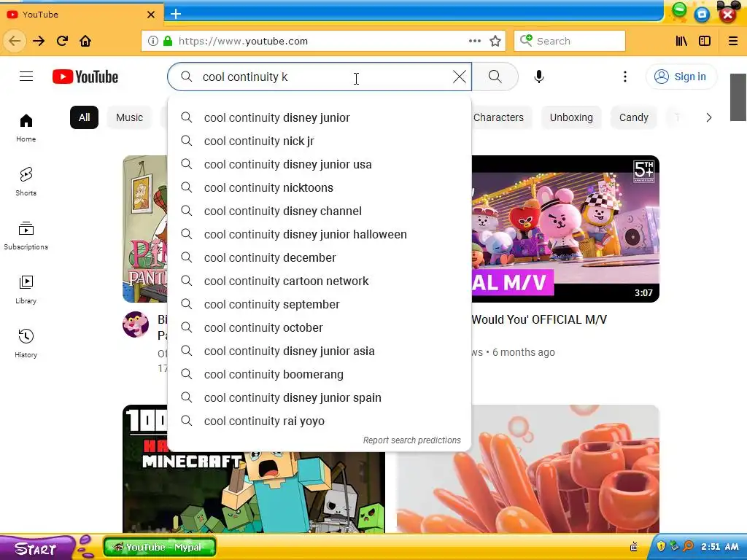747x560 pixels.
Task: Click the page vertical scrollbar thumb
Action: [x=738, y=97]
